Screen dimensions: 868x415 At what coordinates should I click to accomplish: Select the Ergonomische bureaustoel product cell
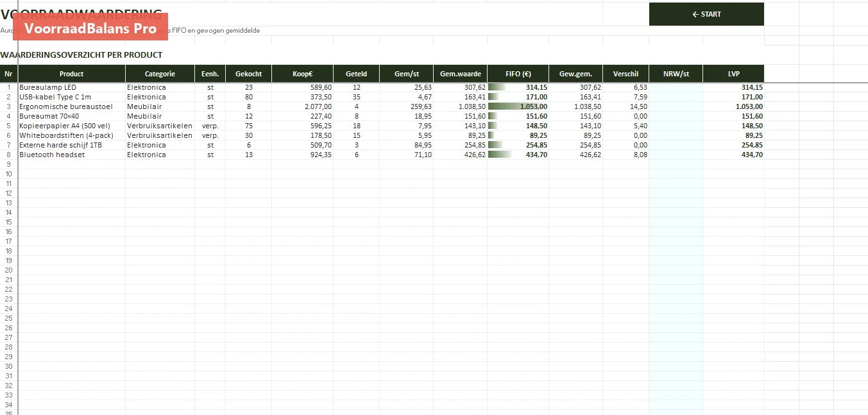click(72, 106)
